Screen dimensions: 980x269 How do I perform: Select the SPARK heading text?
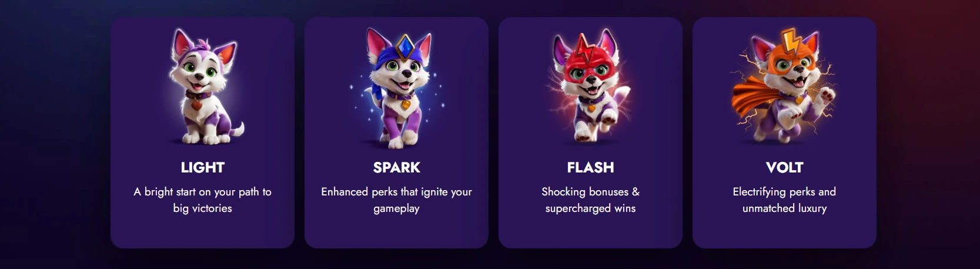point(397,168)
